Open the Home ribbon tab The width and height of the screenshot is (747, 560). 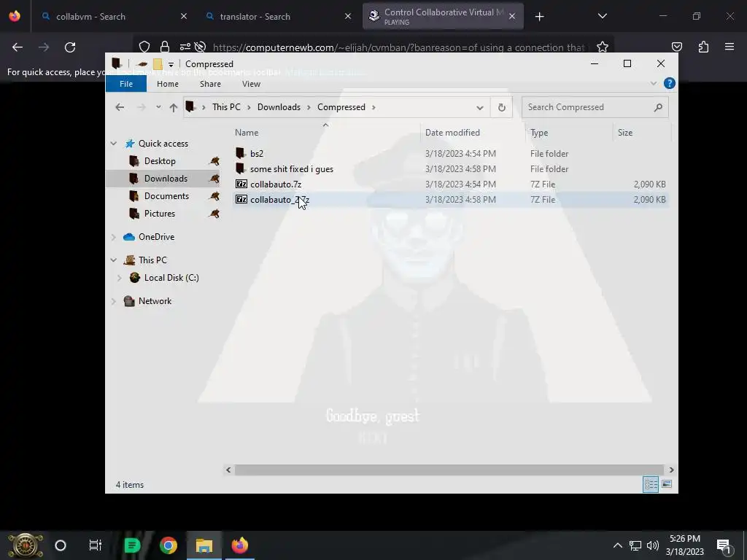pyautogui.click(x=168, y=84)
